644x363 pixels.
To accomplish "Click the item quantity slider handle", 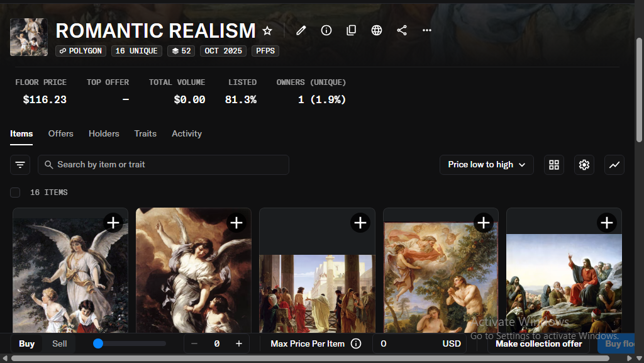I will pyautogui.click(x=98, y=343).
